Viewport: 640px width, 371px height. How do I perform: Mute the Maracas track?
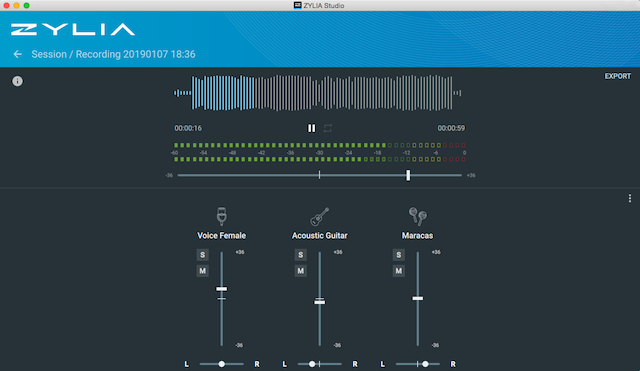pos(399,271)
